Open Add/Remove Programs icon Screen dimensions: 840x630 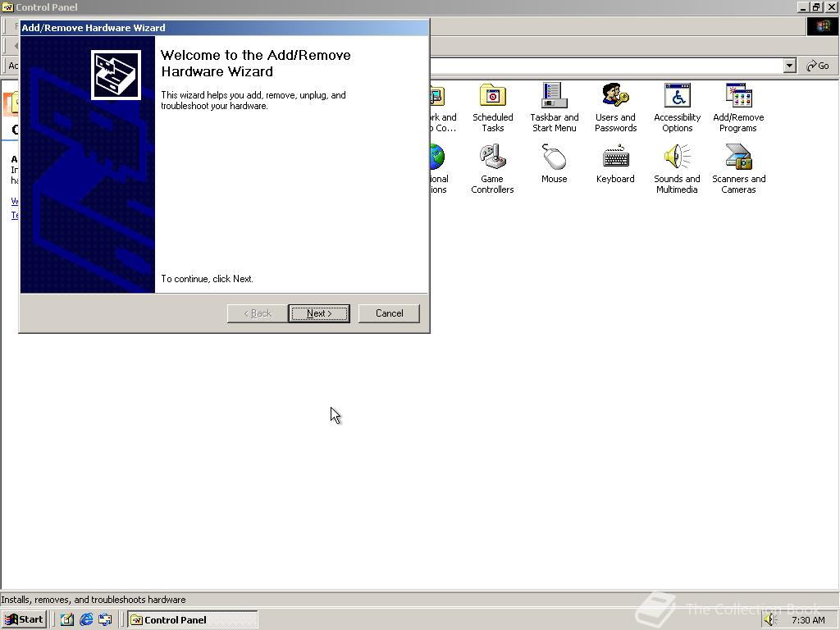tap(738, 107)
